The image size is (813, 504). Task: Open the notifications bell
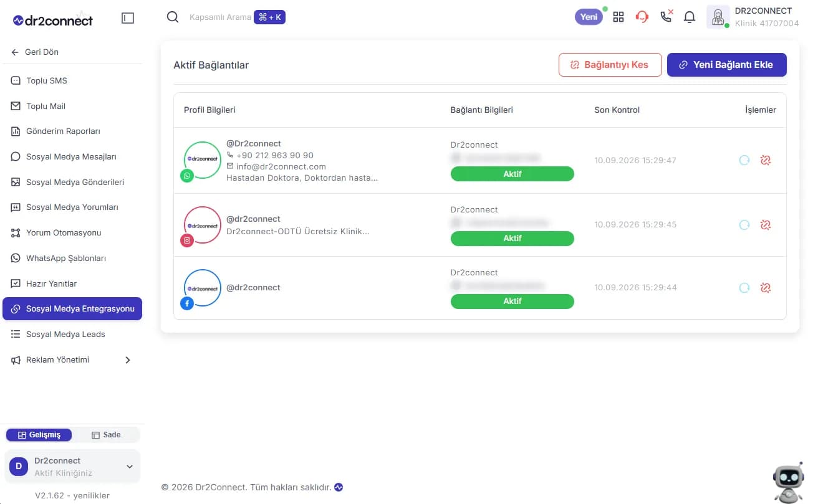click(x=690, y=17)
